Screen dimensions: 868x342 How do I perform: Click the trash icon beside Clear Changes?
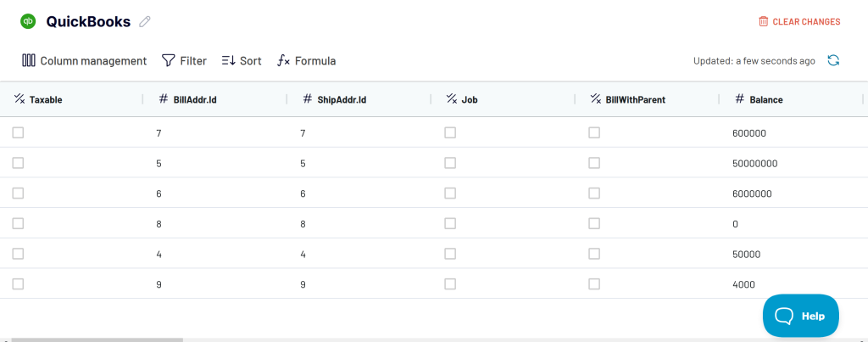click(764, 21)
